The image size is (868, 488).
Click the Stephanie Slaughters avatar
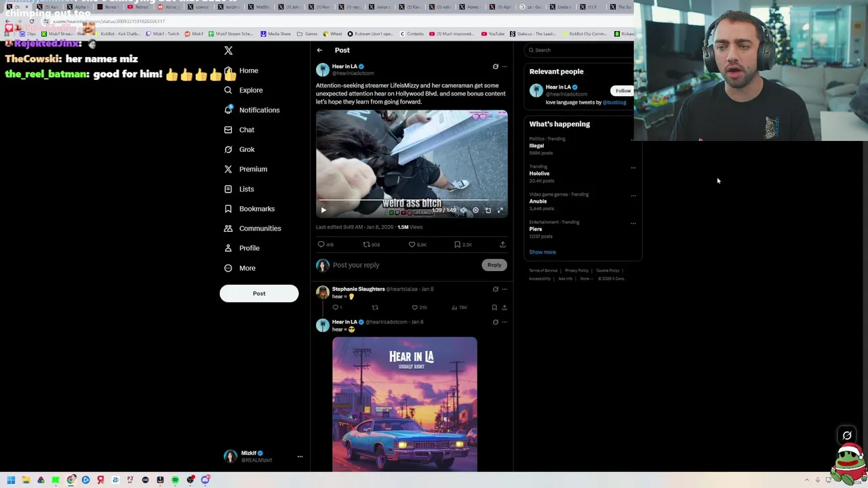[323, 292]
